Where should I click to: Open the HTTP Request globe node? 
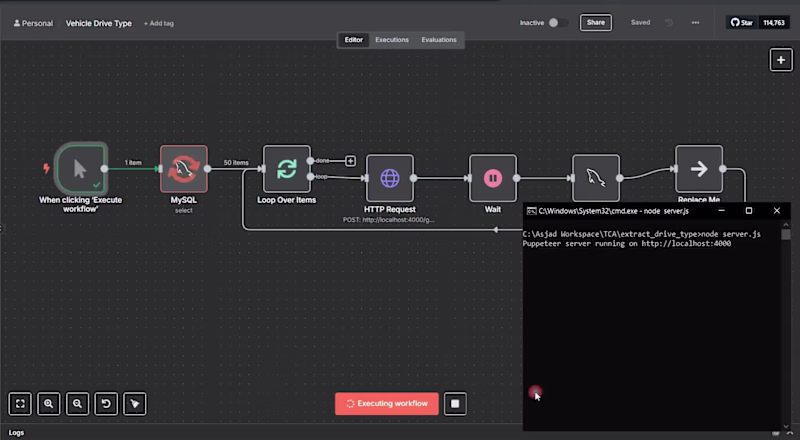[x=390, y=178]
